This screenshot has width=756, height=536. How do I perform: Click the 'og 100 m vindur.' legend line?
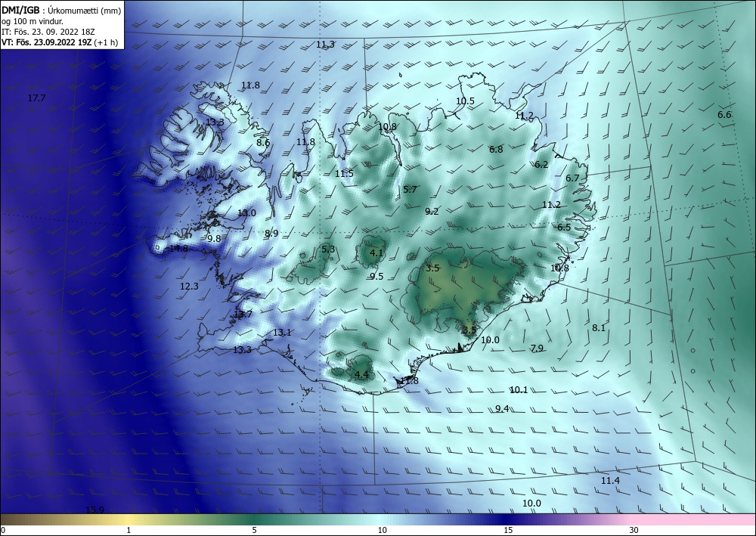coord(33,21)
